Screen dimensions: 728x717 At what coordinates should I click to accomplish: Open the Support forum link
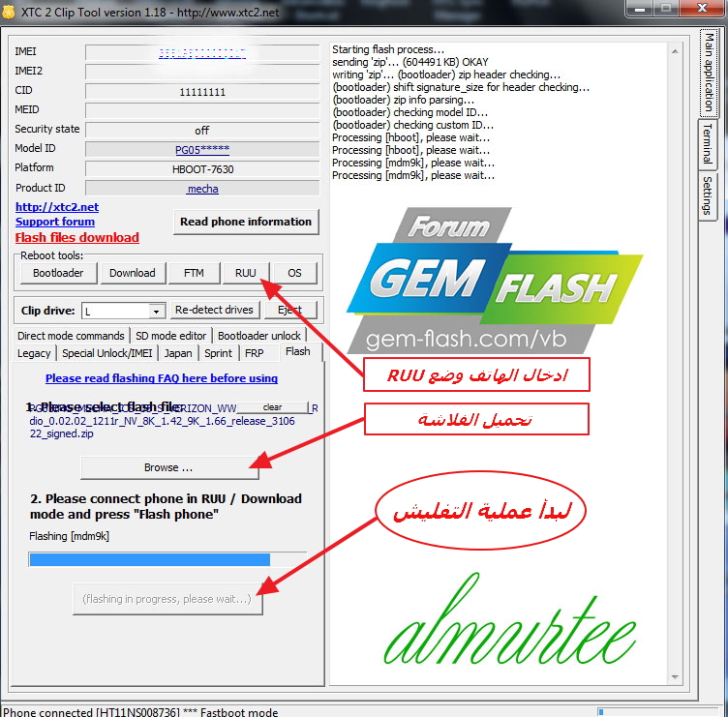coord(55,222)
